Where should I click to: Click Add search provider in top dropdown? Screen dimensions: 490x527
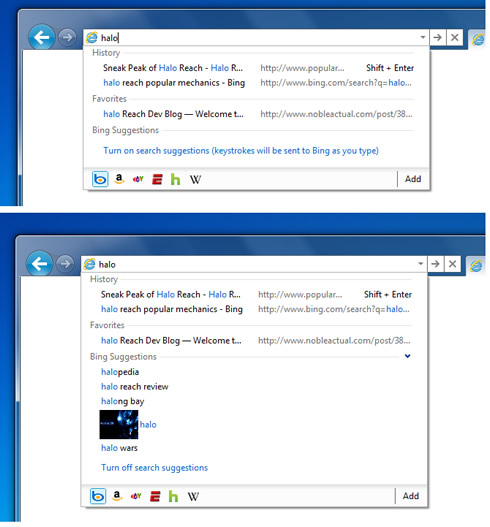(x=413, y=179)
